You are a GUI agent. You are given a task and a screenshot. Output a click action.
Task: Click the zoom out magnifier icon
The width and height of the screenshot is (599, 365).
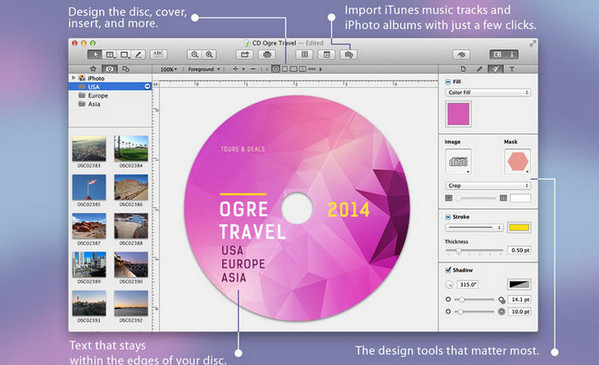tap(194, 55)
